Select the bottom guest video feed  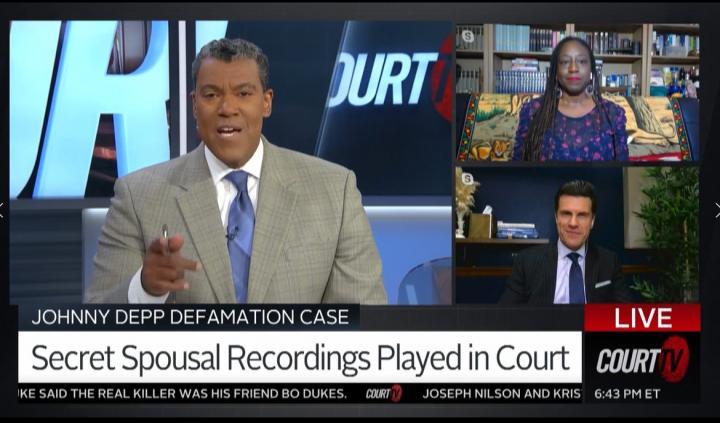(x=578, y=235)
